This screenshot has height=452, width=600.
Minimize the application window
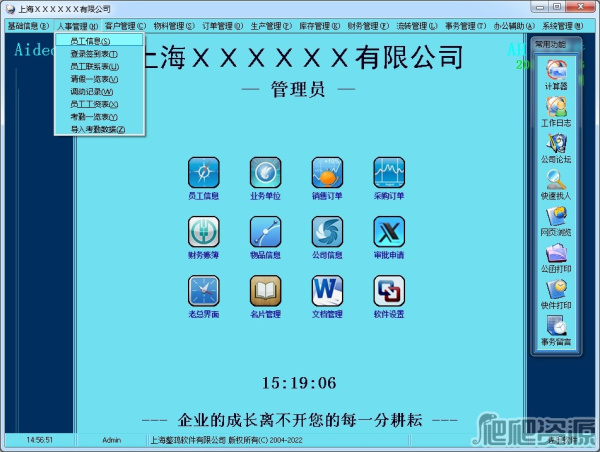tap(540, 7)
